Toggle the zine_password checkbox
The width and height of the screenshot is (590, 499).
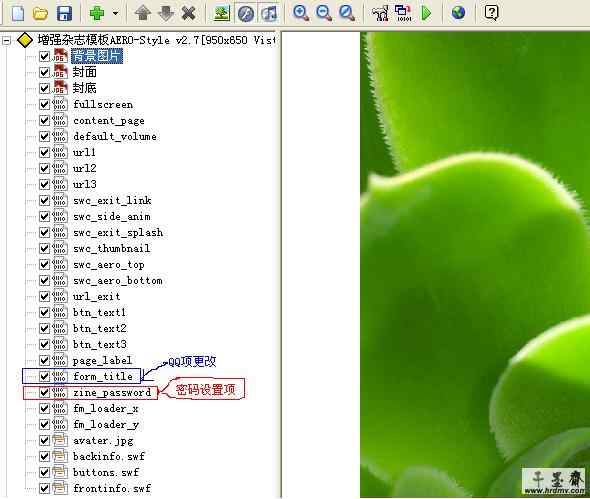pyautogui.click(x=44, y=393)
